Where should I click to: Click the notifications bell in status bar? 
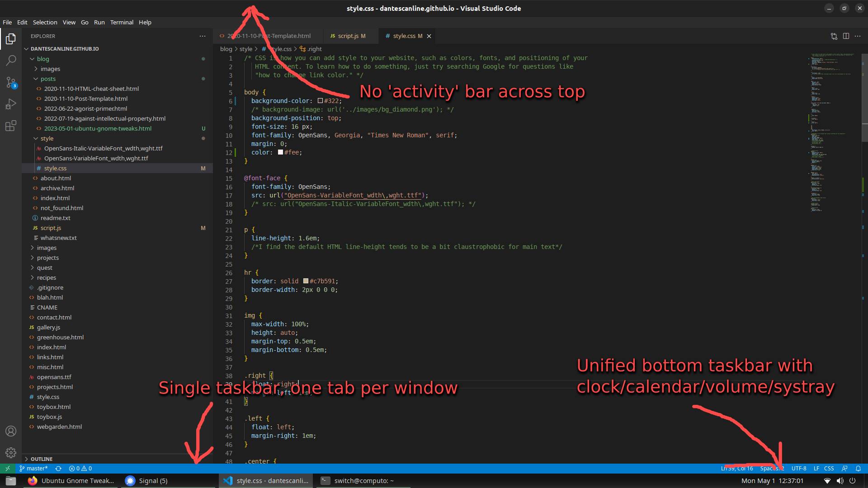pos(858,469)
